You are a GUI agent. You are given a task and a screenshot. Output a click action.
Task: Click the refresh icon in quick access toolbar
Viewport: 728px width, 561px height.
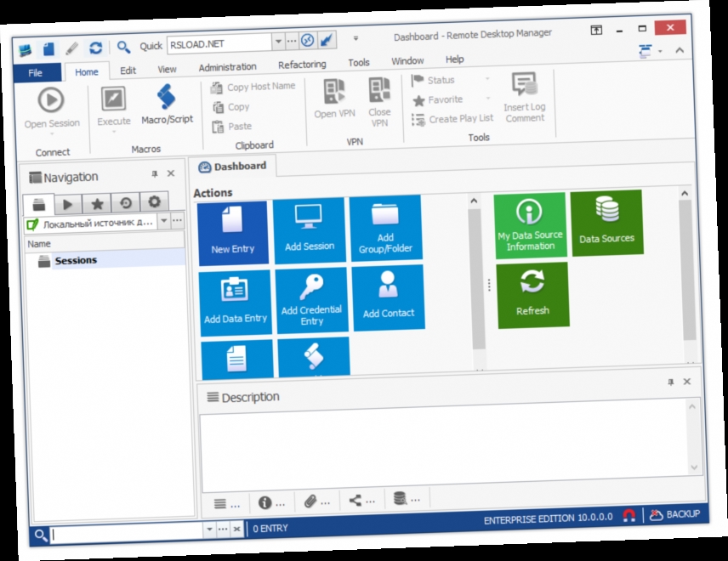click(x=95, y=48)
